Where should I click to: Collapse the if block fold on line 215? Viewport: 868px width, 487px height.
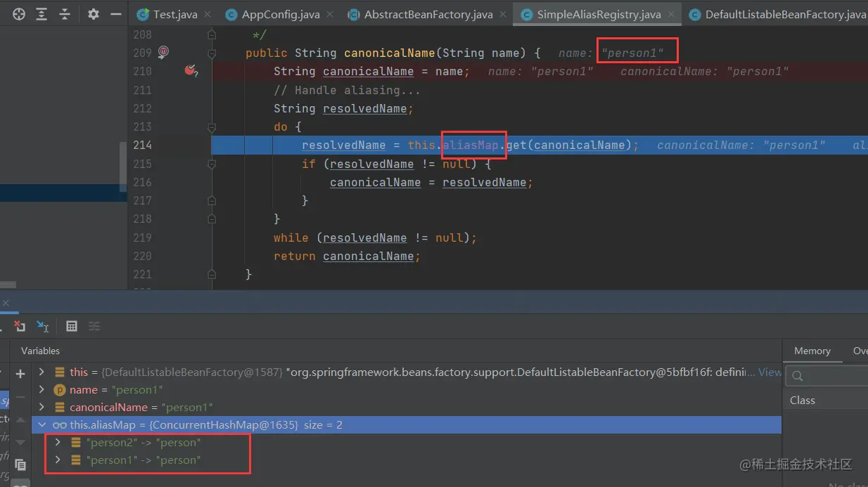click(x=211, y=164)
